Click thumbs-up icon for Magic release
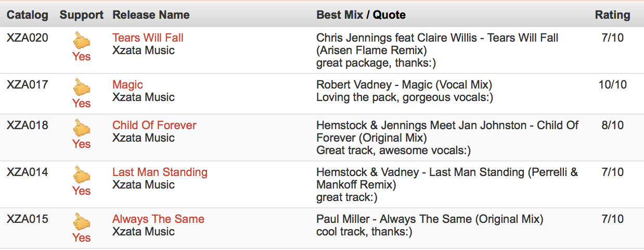Screen dimensions: 644x250 click(82, 87)
